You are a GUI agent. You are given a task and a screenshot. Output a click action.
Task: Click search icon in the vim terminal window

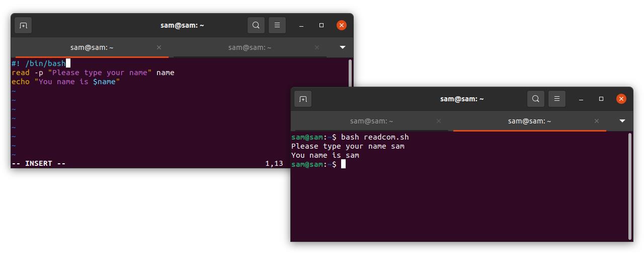tap(256, 25)
